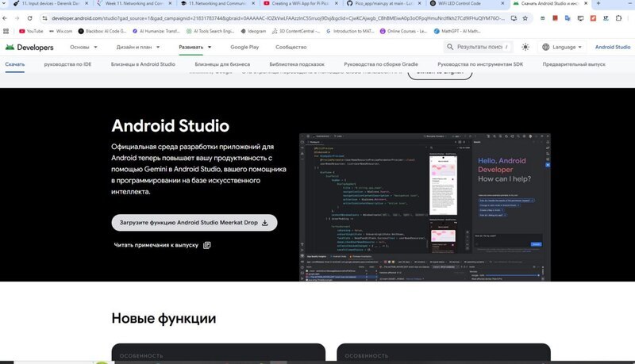The image size is (635, 364).
Task: Click the Android Developers logo
Action: (29, 48)
